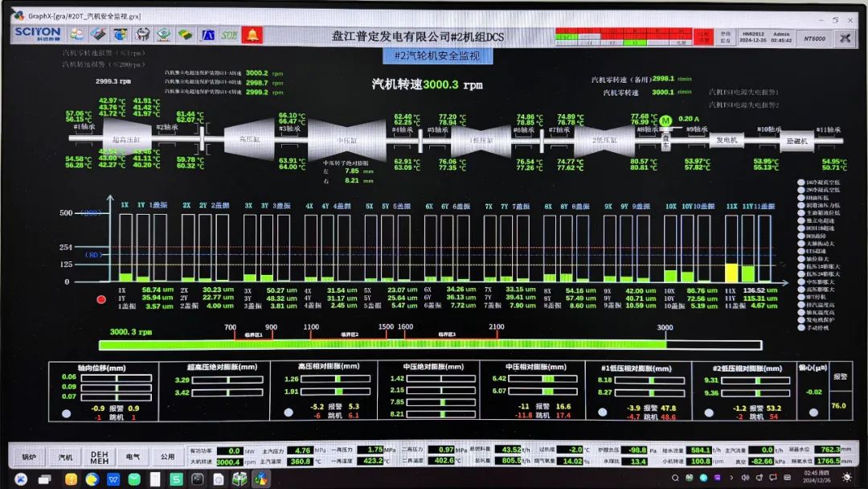Click the green M motor indicator icon
The height and width of the screenshot is (489, 868).
[665, 121]
